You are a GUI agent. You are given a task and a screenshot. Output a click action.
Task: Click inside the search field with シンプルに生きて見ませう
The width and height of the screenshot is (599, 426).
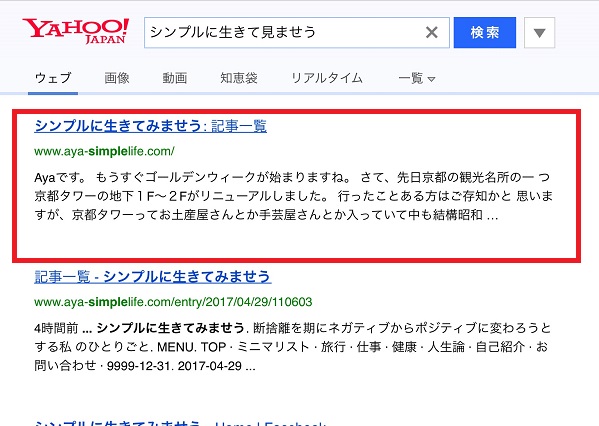296,32
